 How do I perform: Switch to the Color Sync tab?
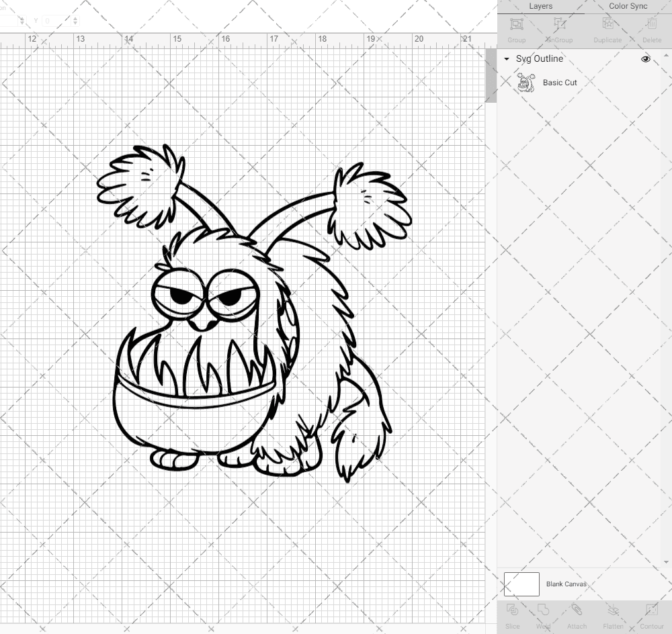pyautogui.click(x=628, y=6)
